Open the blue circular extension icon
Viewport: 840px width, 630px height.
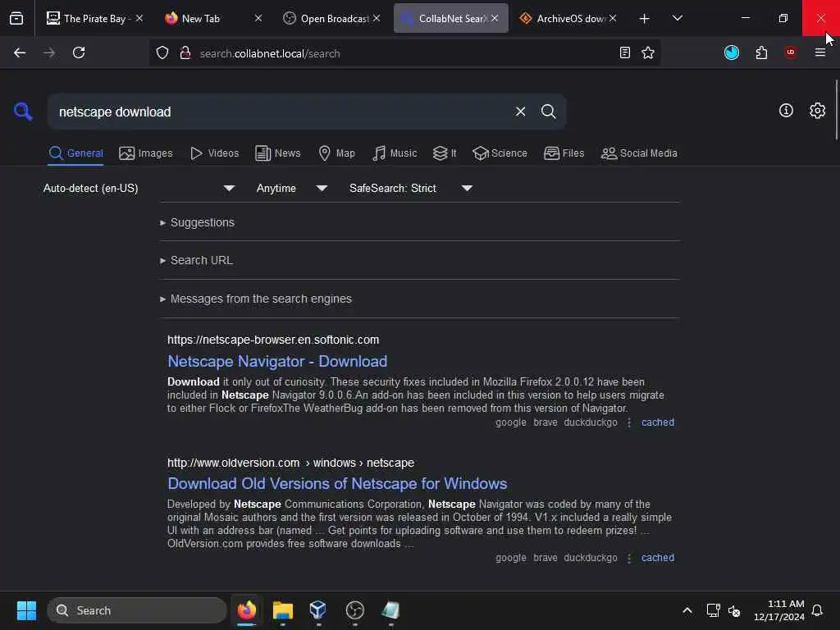[732, 52]
